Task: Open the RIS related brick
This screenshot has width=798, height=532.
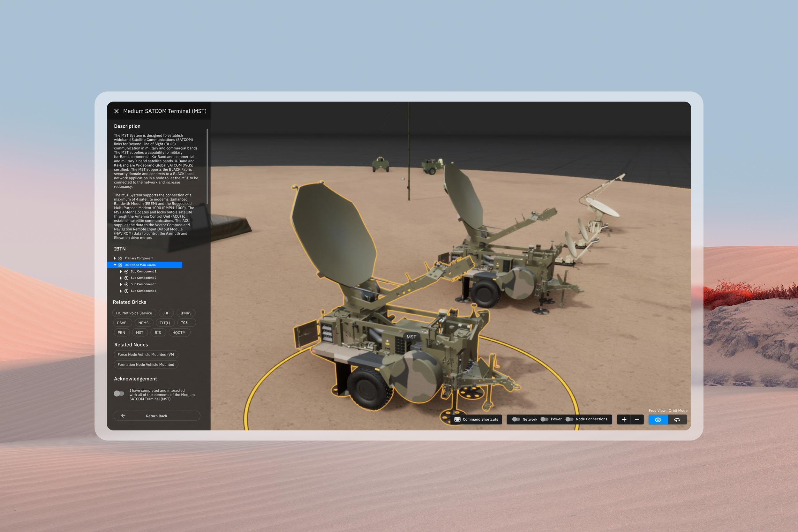Action: [x=158, y=333]
